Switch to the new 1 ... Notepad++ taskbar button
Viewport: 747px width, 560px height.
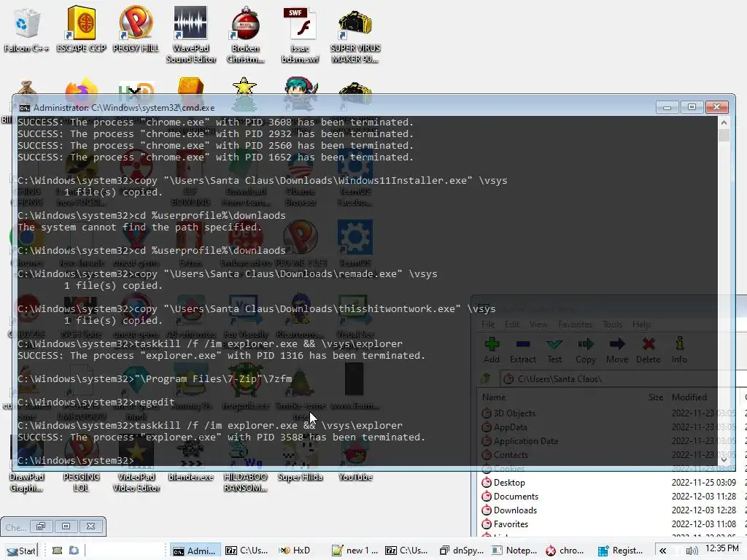point(355,551)
